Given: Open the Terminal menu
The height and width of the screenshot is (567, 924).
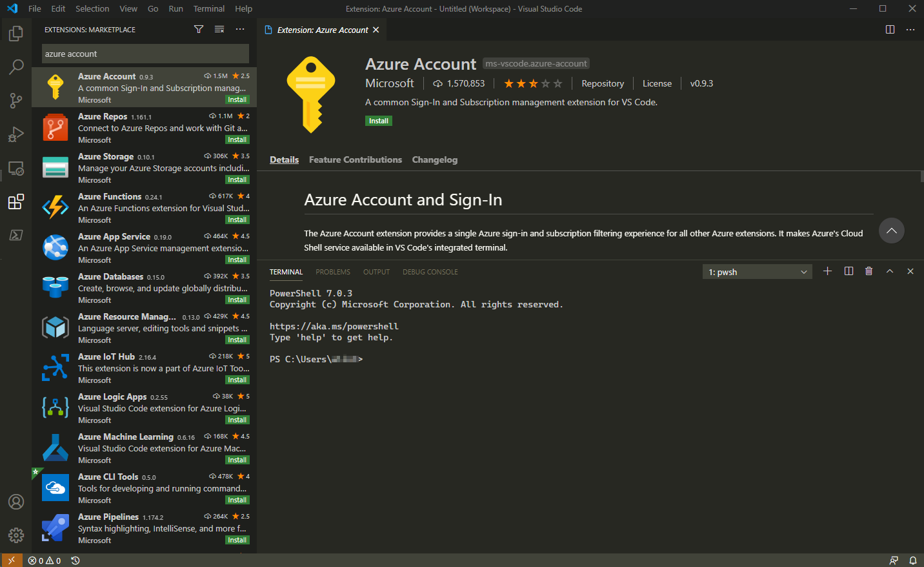Looking at the screenshot, I should click(209, 8).
